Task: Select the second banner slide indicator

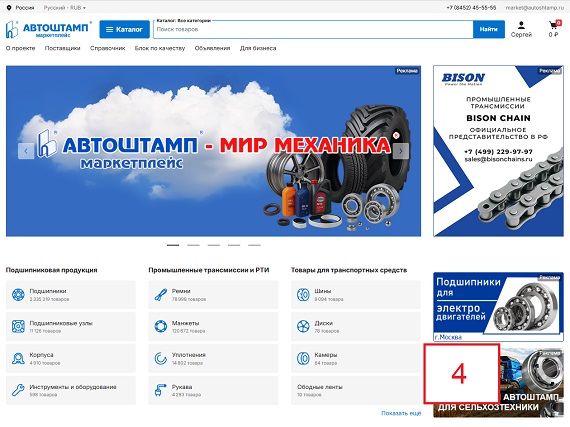Action: tap(193, 245)
